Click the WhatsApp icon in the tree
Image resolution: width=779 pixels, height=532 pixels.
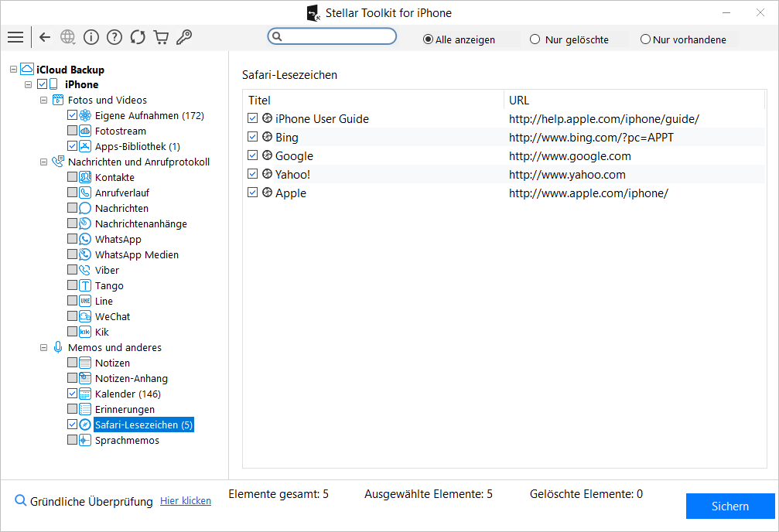click(x=85, y=240)
